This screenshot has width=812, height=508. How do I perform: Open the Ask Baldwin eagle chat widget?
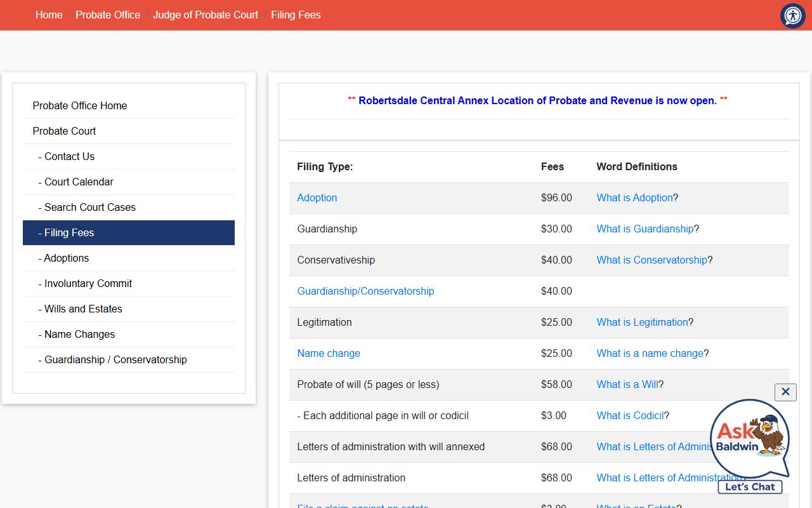(750, 446)
